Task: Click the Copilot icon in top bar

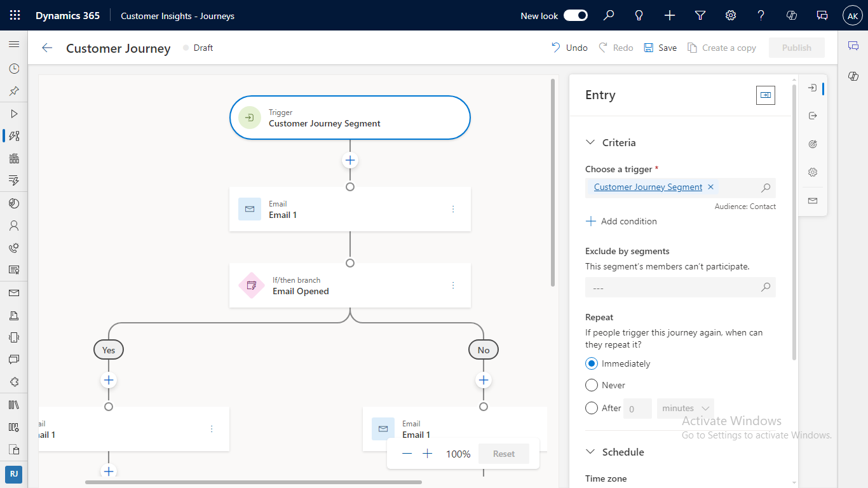Action: (792, 15)
